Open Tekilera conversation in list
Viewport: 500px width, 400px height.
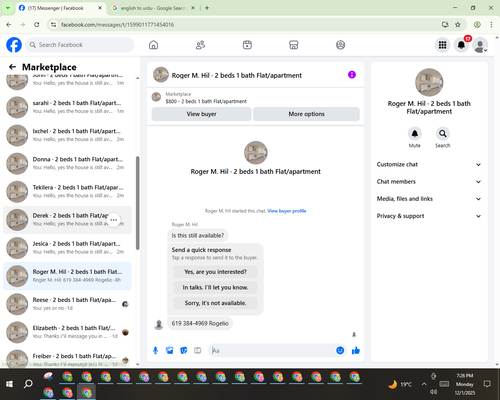coord(67,191)
